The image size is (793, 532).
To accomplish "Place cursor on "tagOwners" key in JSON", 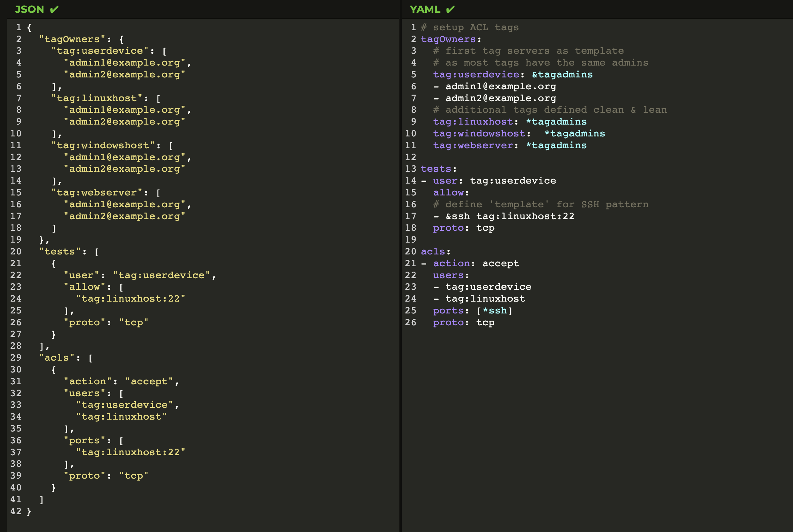I will (x=72, y=39).
